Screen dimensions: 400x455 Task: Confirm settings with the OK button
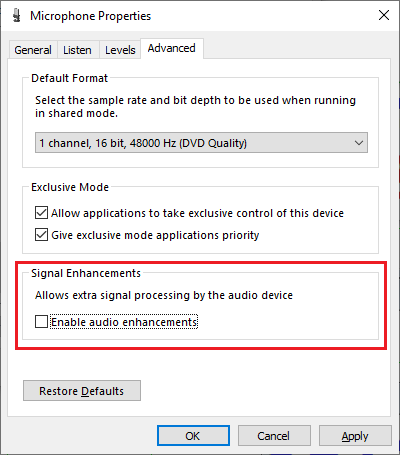[x=193, y=436]
